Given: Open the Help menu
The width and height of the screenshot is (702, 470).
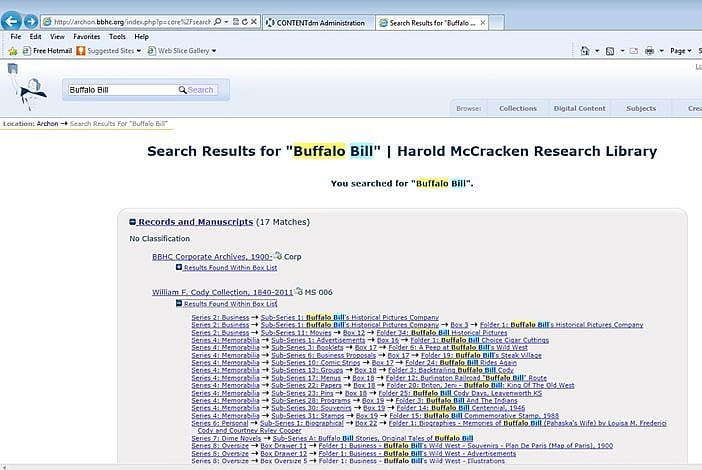Looking at the screenshot, I should pyautogui.click(x=141, y=37).
